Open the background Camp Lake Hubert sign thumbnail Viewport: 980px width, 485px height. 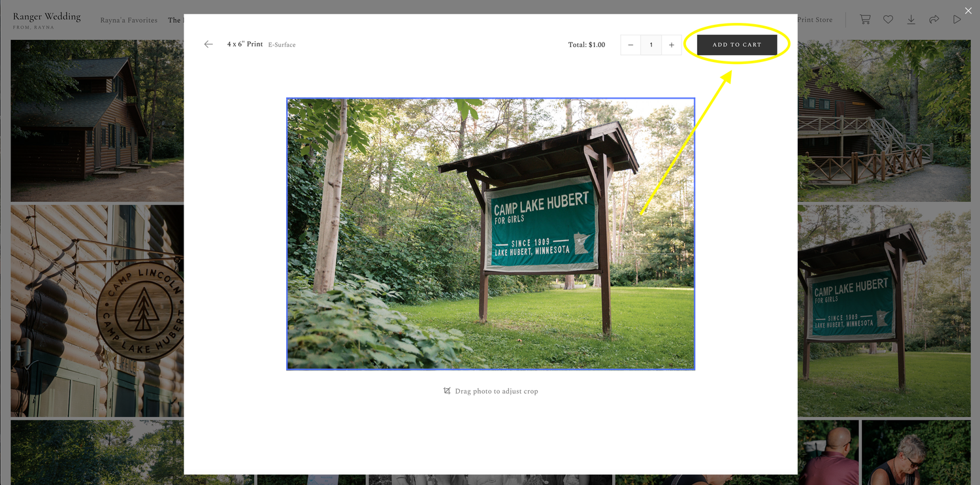884,311
